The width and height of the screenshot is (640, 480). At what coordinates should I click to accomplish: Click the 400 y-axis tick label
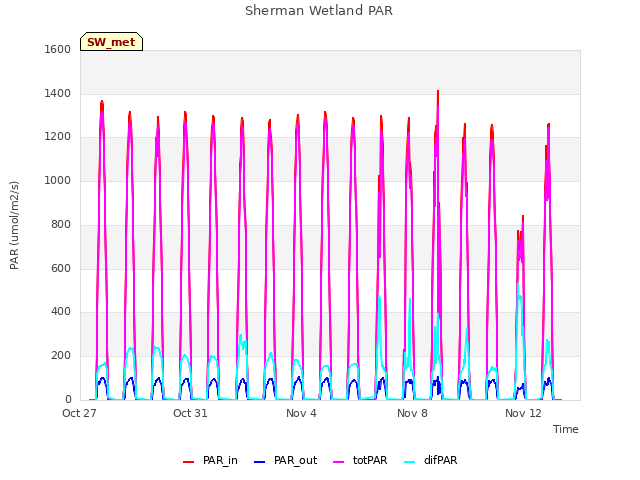pyautogui.click(x=61, y=312)
